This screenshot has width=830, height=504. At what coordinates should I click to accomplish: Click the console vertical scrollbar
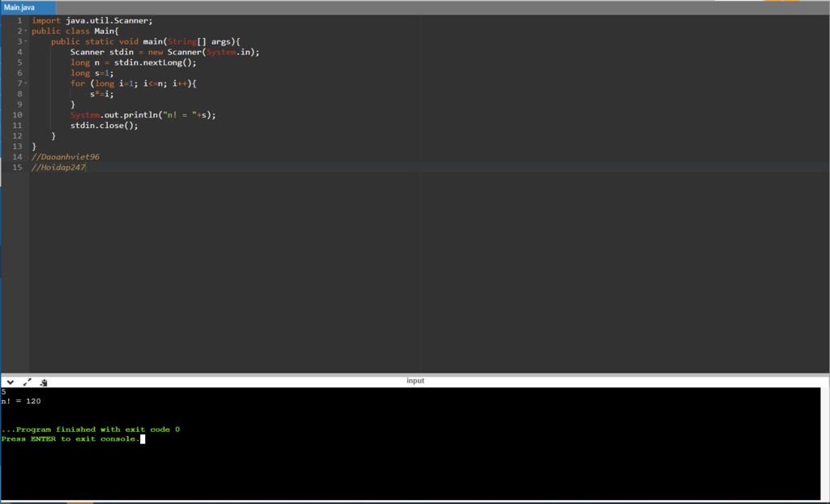pyautogui.click(x=824, y=444)
